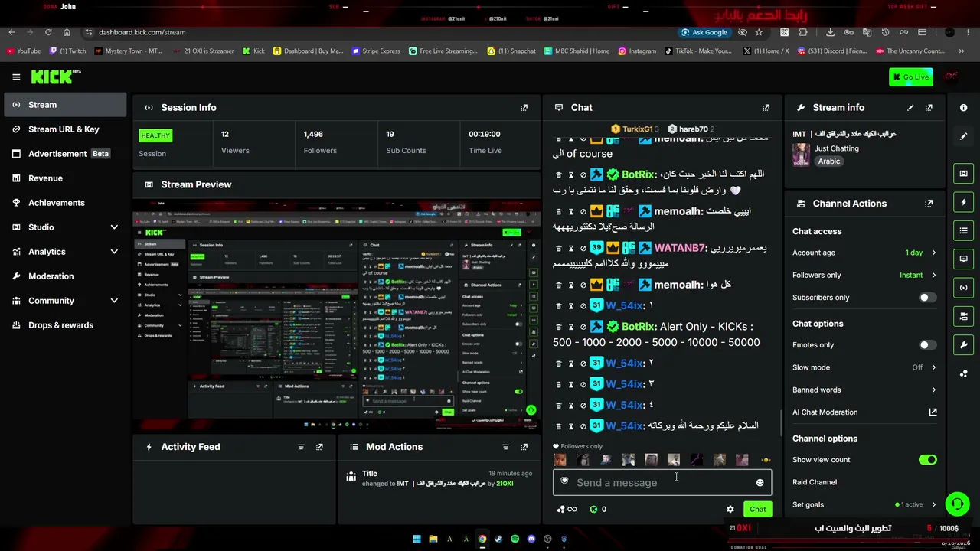Open the hamburger menu beside Kick logo
This screenshot has width=980, height=551.
pos(16,77)
